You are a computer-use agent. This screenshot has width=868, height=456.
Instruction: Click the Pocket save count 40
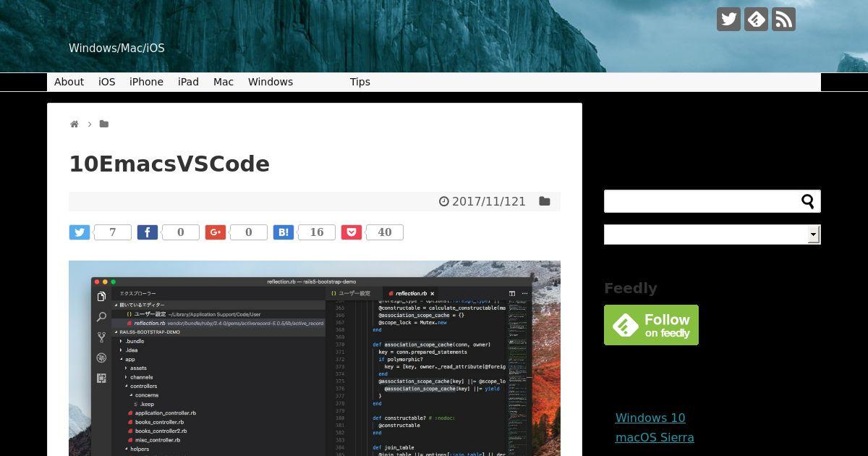pos(385,232)
